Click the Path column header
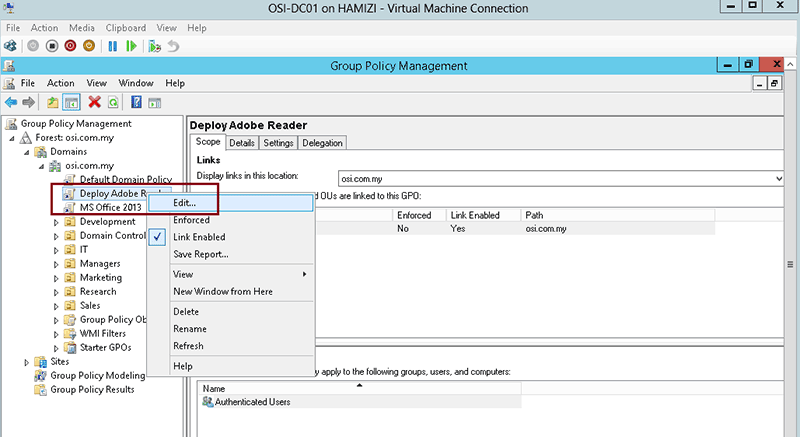The height and width of the screenshot is (437, 800). 617,215
